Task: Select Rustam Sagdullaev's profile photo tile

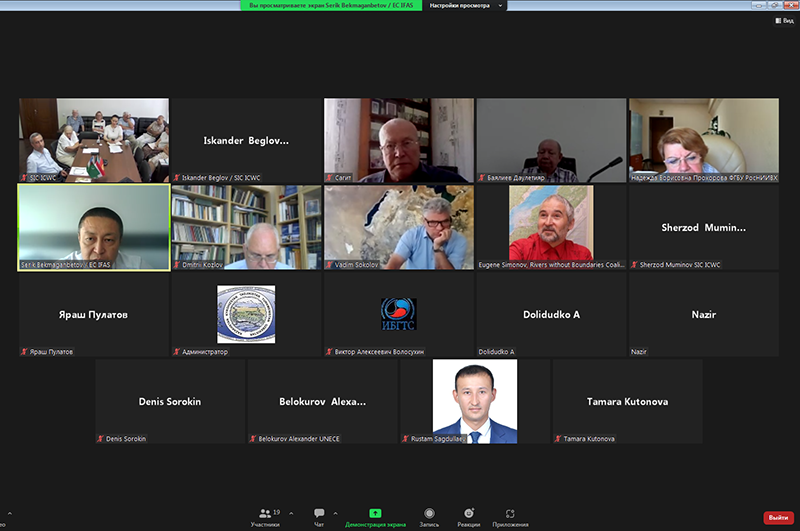Action: click(474, 401)
